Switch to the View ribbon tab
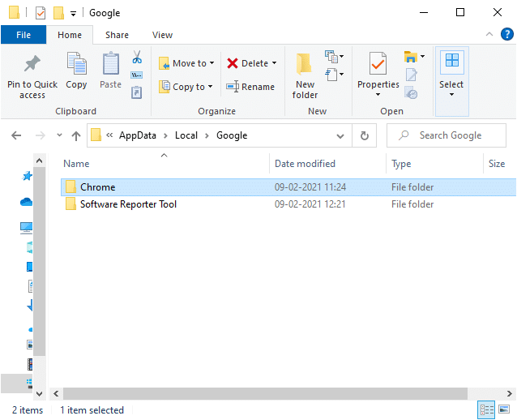 pyautogui.click(x=162, y=35)
